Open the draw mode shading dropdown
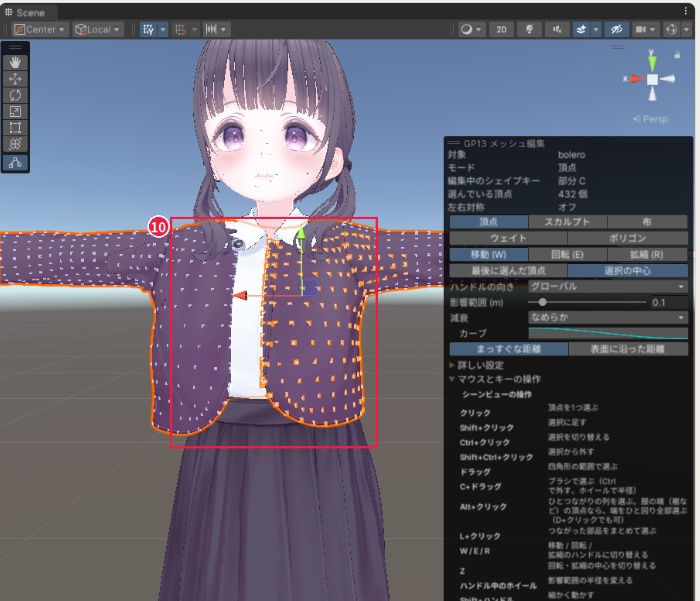700x601 pixels. [471, 29]
